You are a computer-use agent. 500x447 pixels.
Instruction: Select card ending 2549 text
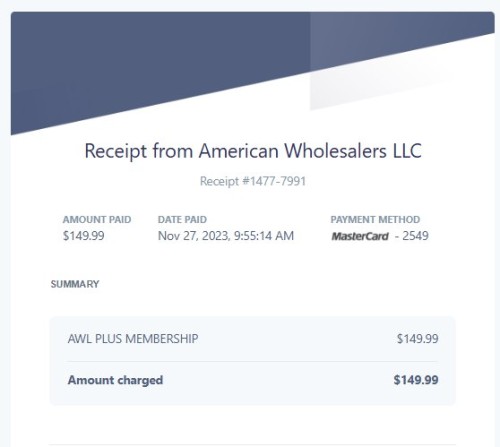pos(412,236)
